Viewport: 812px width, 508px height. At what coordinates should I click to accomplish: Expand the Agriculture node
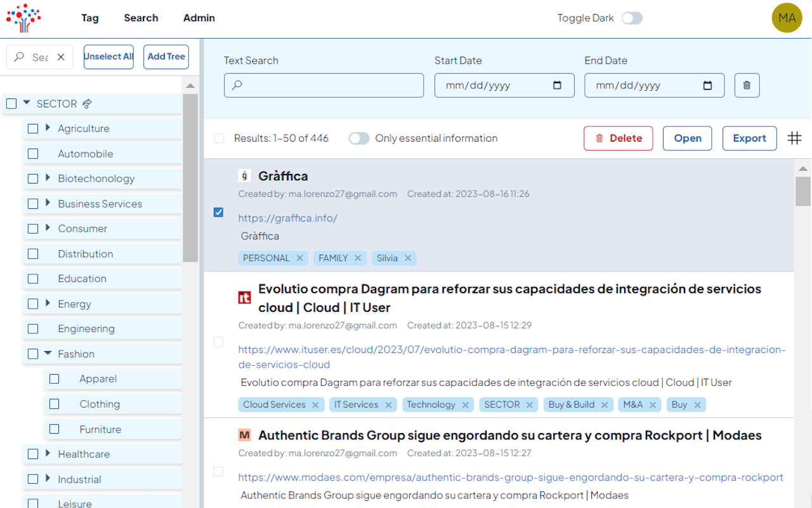point(48,128)
